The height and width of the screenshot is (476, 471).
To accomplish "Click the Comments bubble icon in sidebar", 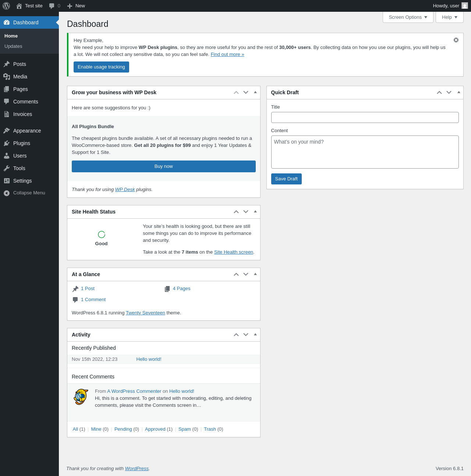I will click(x=7, y=102).
